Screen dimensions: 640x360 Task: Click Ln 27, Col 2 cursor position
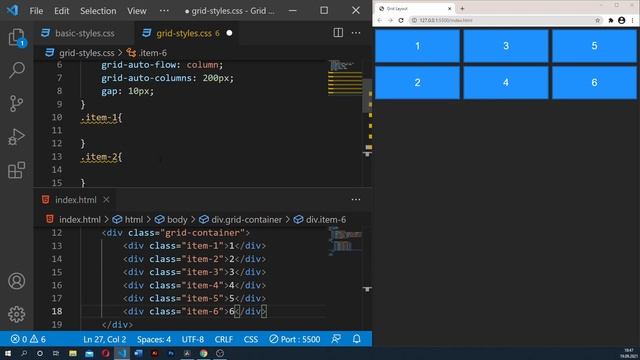point(104,339)
